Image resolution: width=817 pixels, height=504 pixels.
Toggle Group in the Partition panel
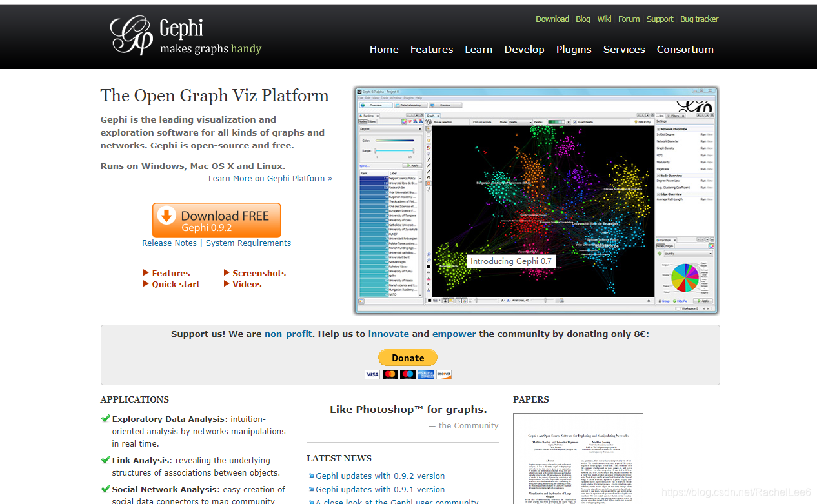(665, 301)
